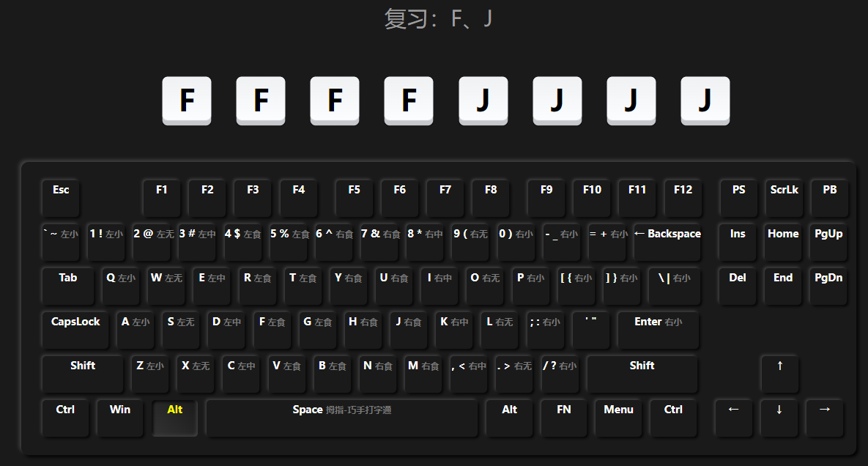Image resolution: width=868 pixels, height=466 pixels.
Task: Click the first F tile in practice row
Action: (x=187, y=100)
